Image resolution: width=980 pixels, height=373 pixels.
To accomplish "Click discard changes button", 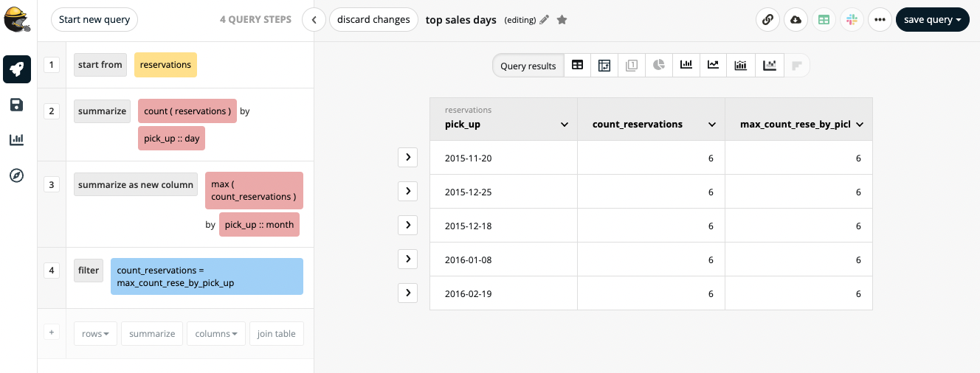I will pyautogui.click(x=373, y=20).
